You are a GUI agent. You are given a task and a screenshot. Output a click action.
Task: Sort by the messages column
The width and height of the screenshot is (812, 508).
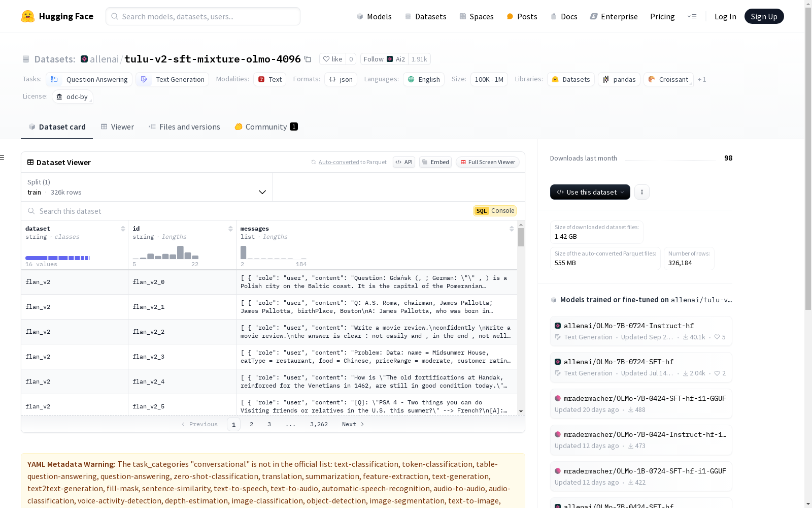512,229
